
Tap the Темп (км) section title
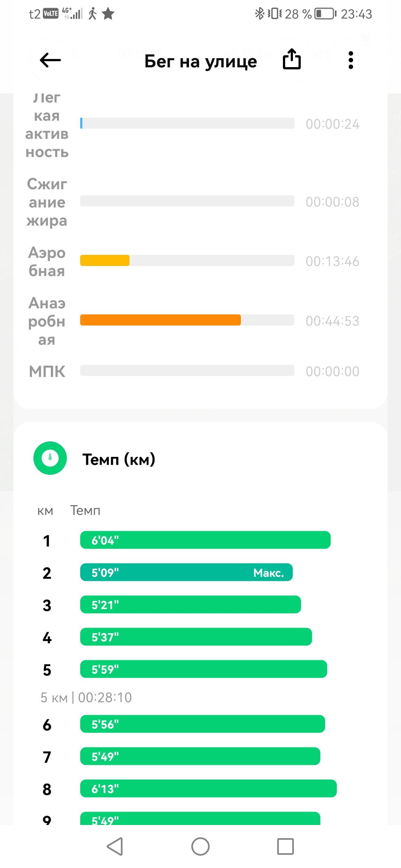coord(119,459)
